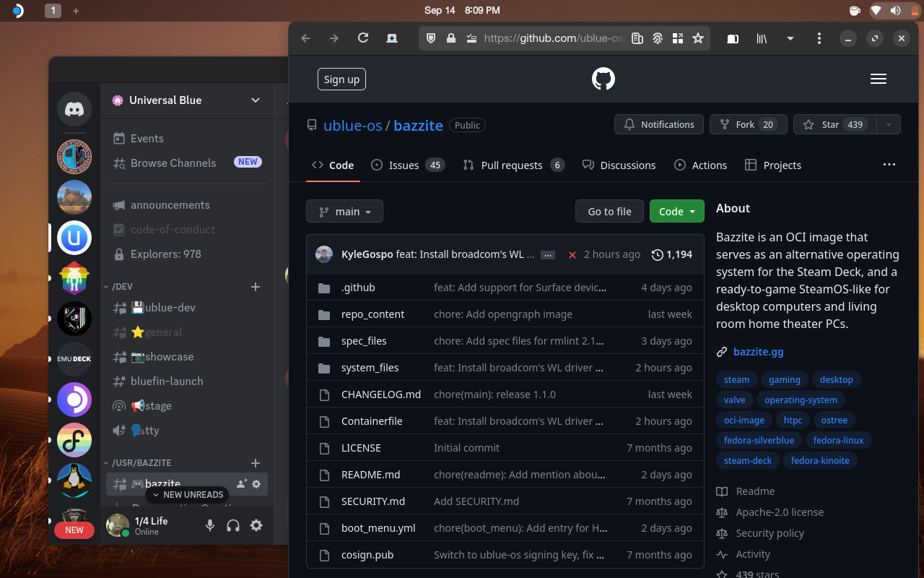Open the browser downloads arrow dropdown
The height and width of the screenshot is (578, 924).
790,38
